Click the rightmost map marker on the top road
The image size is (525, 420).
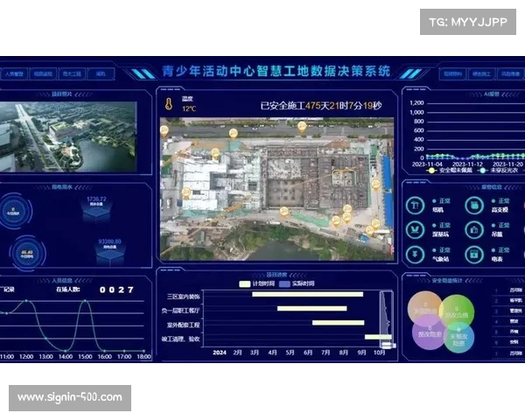(302, 127)
